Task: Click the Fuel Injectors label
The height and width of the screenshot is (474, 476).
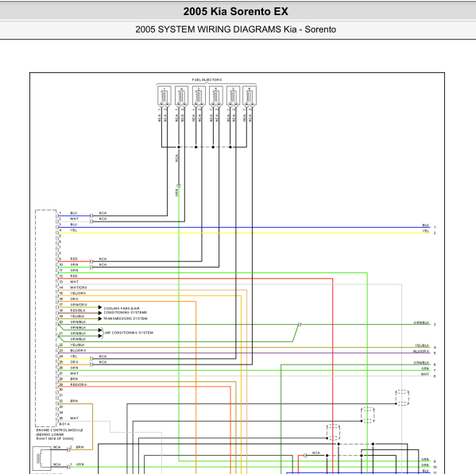Action: (x=207, y=79)
